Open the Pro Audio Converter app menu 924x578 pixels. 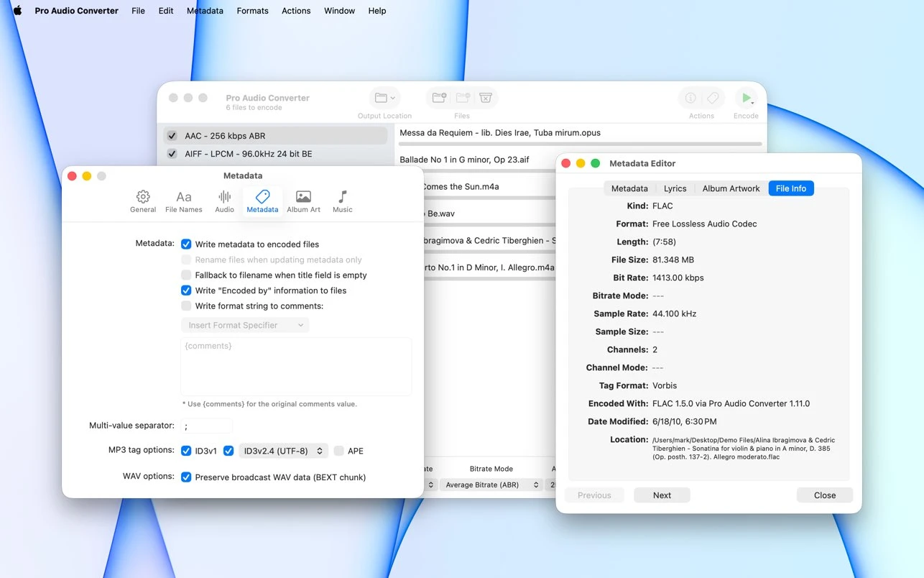pos(76,11)
